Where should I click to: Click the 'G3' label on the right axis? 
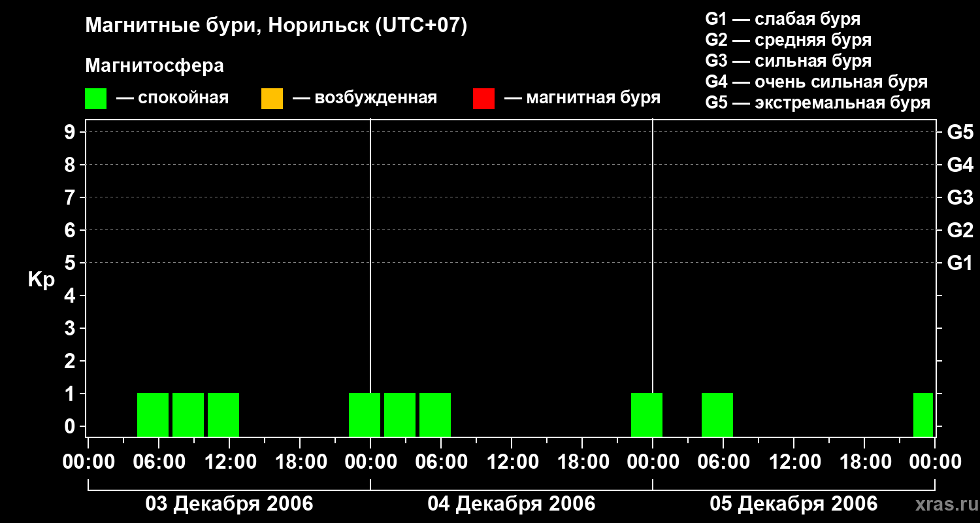pyautogui.click(x=960, y=197)
